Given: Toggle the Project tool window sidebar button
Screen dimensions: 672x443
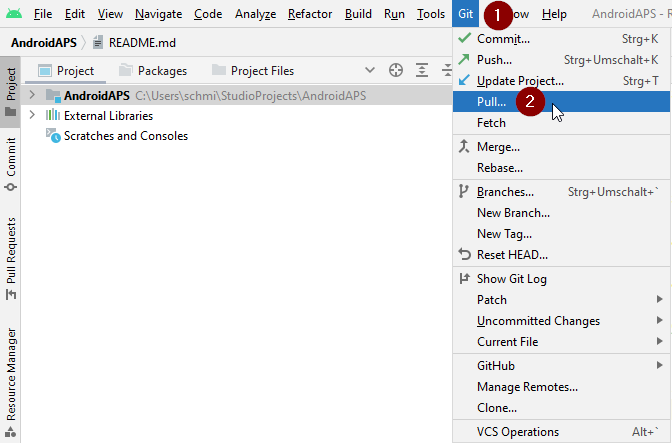Looking at the screenshot, I should point(10,92).
